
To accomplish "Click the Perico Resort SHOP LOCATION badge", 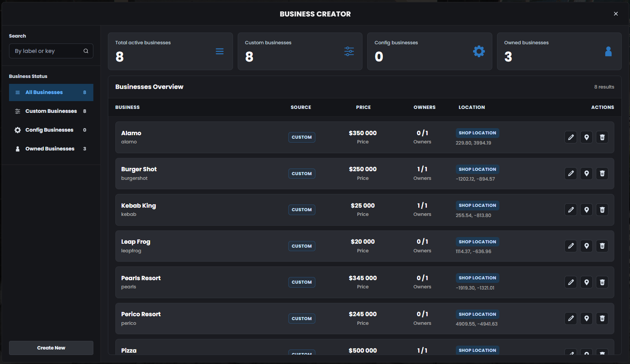I will point(477,314).
